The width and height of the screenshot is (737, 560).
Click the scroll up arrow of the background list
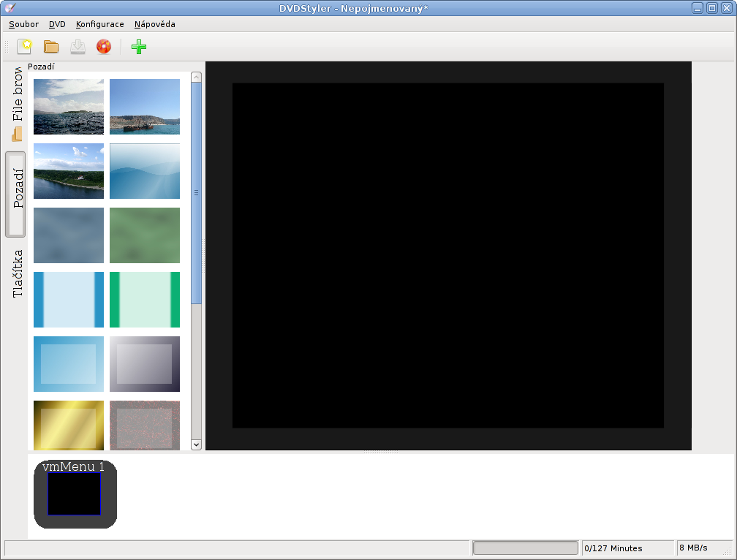point(196,77)
